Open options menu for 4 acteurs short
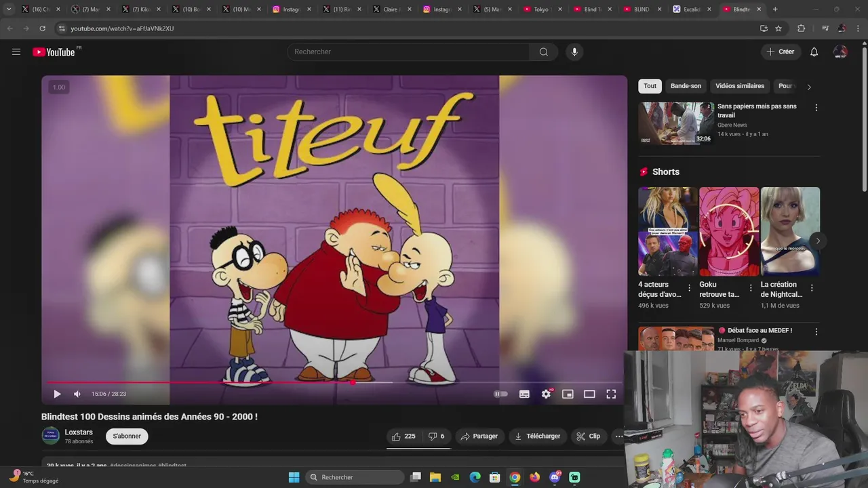868x488 pixels. point(690,288)
